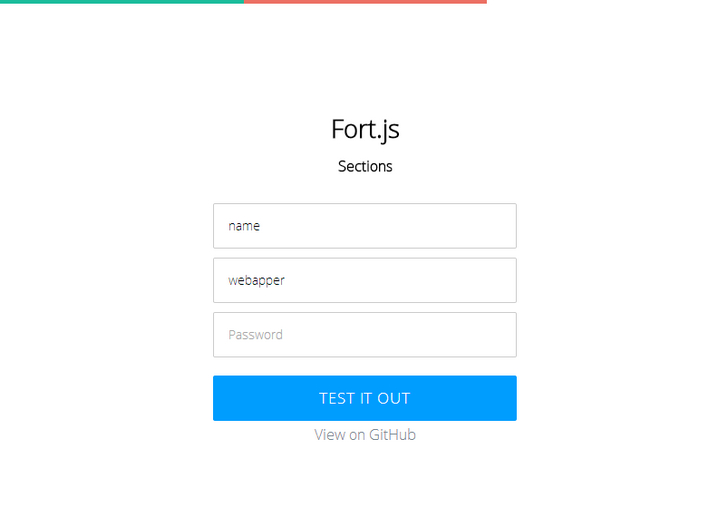Click the field containing "webapper"

(364, 280)
